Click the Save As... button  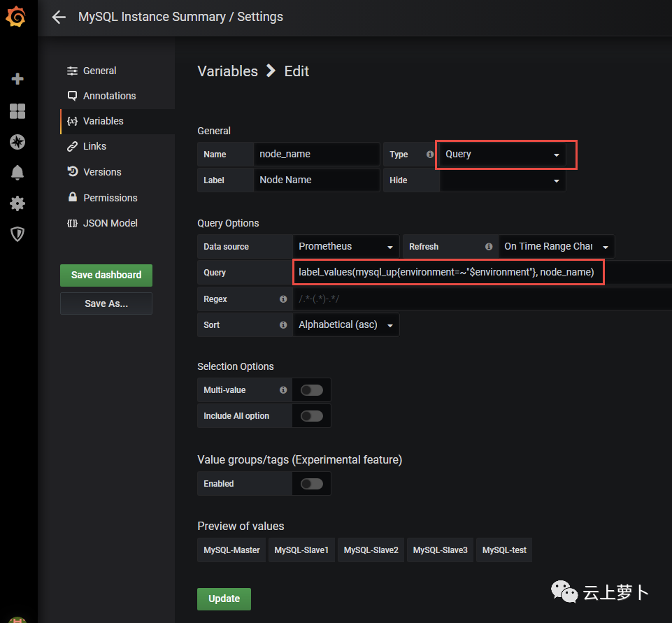click(106, 303)
